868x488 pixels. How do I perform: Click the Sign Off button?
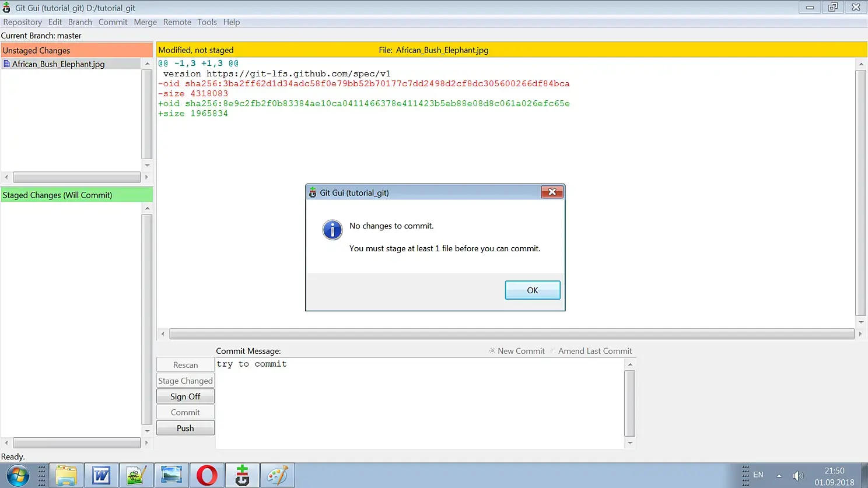click(185, 396)
